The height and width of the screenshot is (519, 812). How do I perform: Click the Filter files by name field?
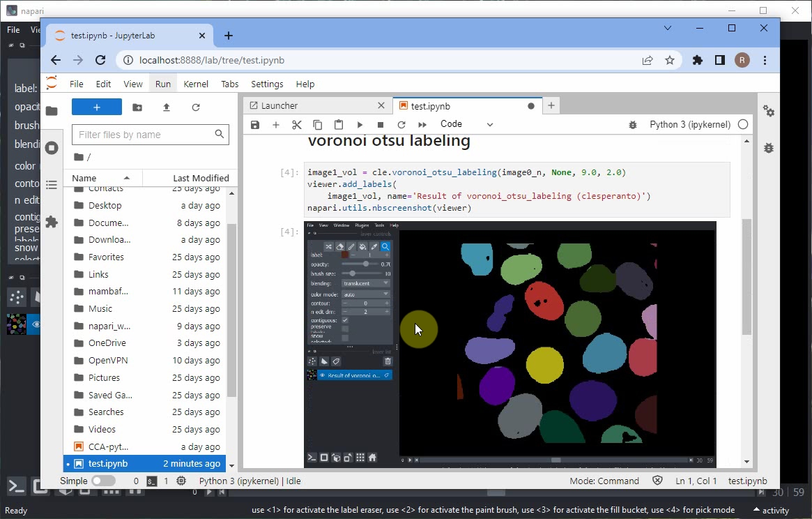[144, 135]
